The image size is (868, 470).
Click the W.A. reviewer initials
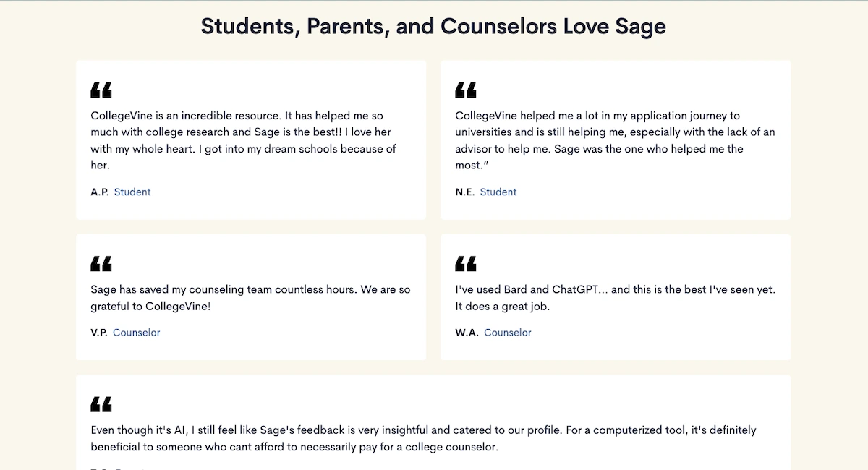[467, 333]
